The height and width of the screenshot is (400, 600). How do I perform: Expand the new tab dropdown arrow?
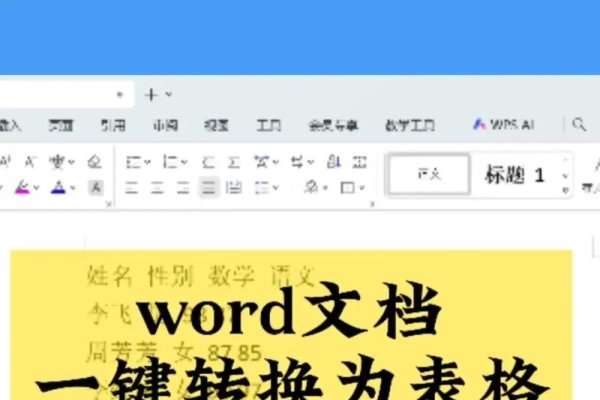[169, 94]
